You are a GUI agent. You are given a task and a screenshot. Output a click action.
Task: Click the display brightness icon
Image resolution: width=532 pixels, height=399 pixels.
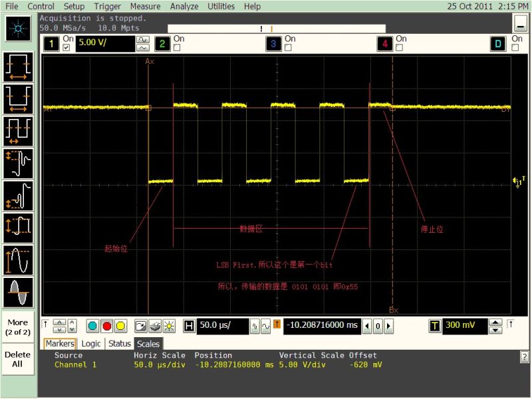coord(170,326)
